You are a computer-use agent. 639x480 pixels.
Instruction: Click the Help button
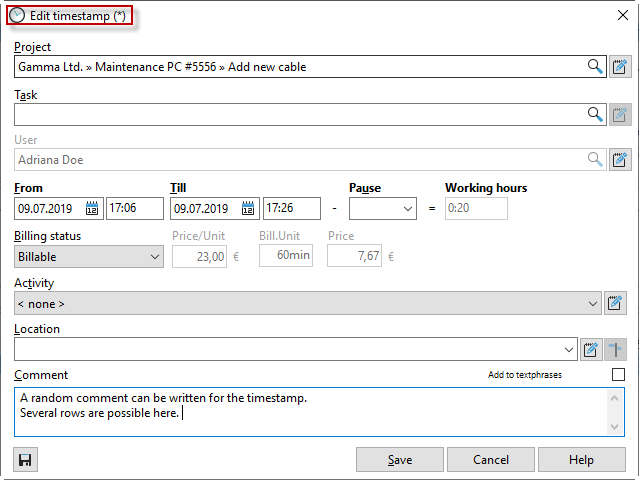pyautogui.click(x=581, y=460)
